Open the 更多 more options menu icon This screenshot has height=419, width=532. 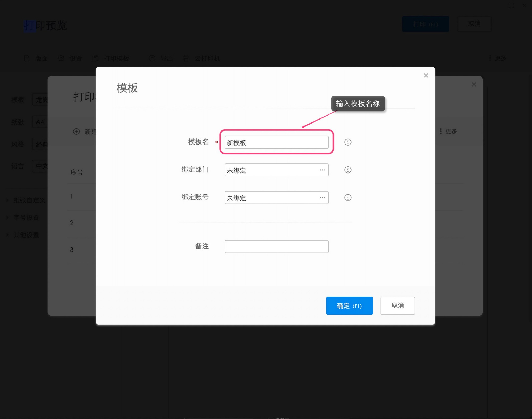[x=490, y=58]
